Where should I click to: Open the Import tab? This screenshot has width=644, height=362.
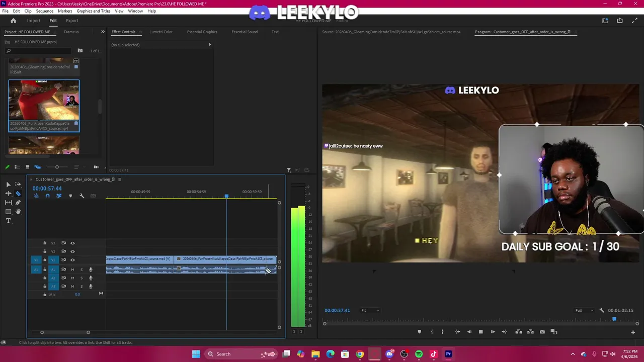[x=34, y=21]
